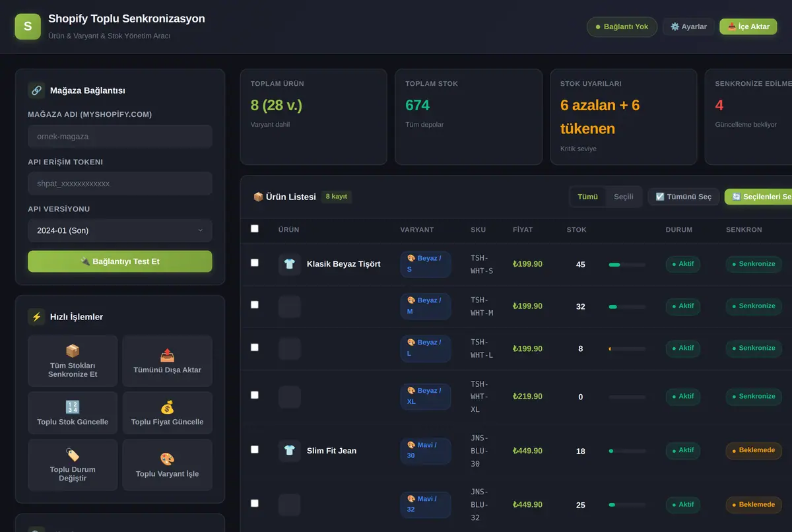
Task: Click the Seçilenleri sync button
Action: click(x=758, y=197)
